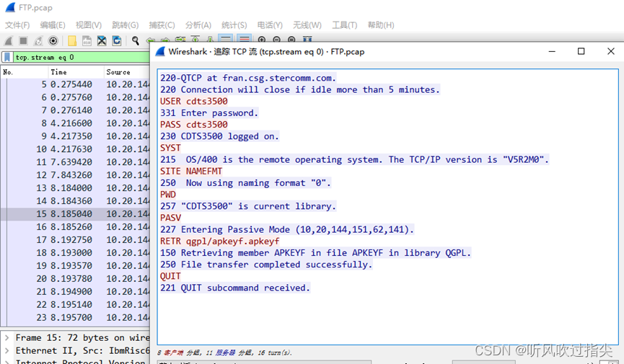Select packet 7 at time 0.276140
The width and height of the screenshot is (624, 364).
[x=75, y=110]
